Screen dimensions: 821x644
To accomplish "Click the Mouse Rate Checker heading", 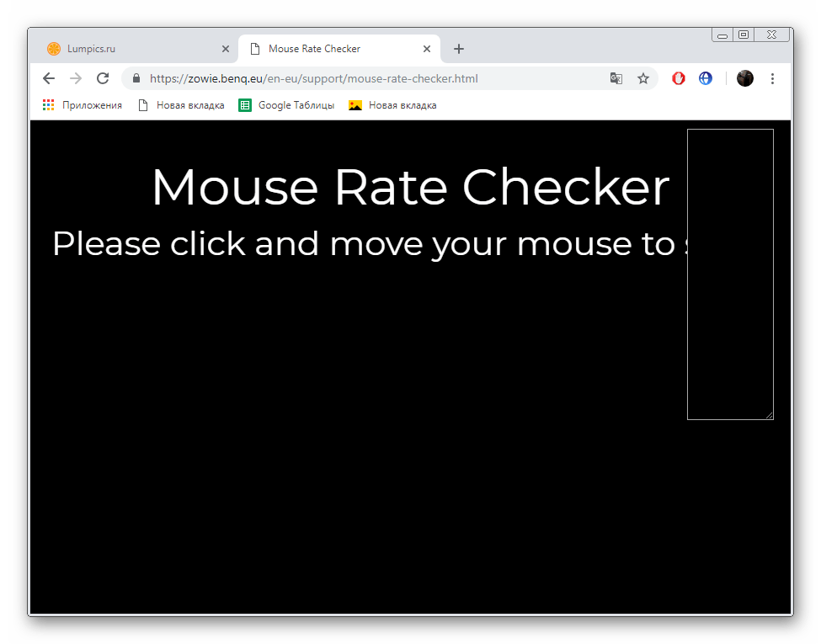I will click(410, 187).
